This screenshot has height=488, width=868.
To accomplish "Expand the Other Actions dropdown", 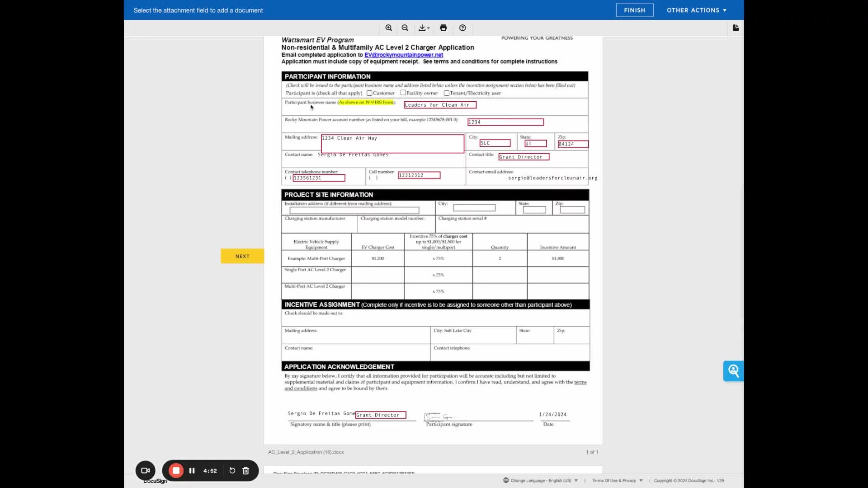I will coord(696,10).
